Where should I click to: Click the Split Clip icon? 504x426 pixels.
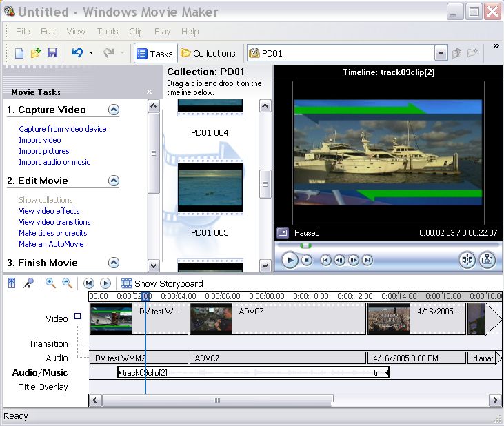[467, 261]
